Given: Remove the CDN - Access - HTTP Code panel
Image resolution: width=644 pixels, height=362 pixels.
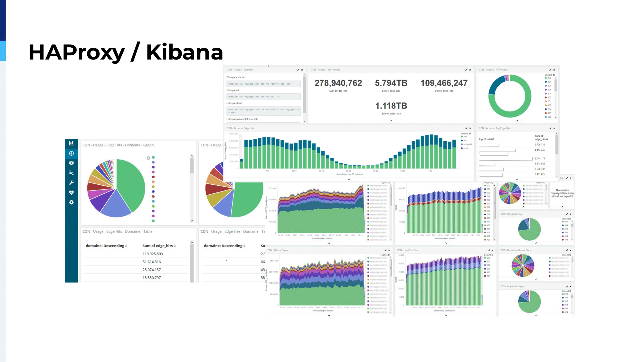Looking at the screenshot, I should (x=554, y=70).
